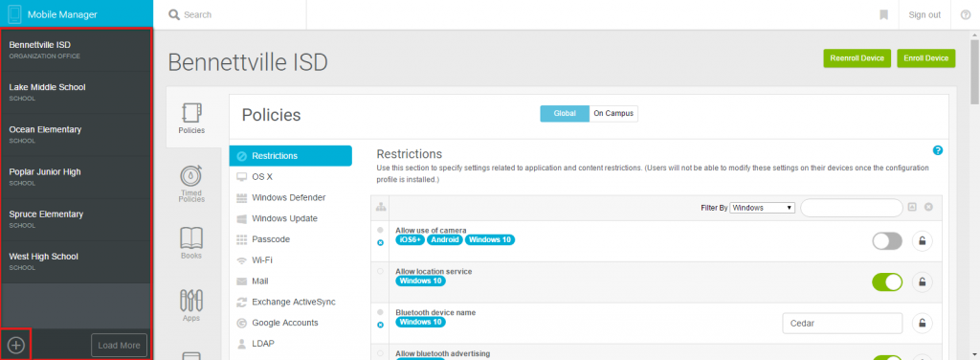This screenshot has height=360, width=980.
Task: Select Bennettville ISD organization office
Action: [x=77, y=50]
